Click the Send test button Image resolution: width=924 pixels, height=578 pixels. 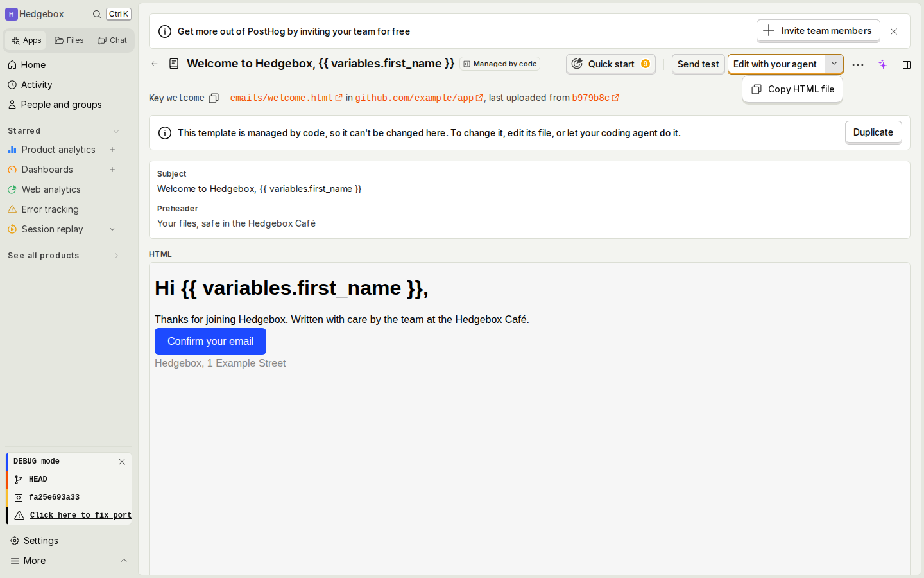click(698, 64)
